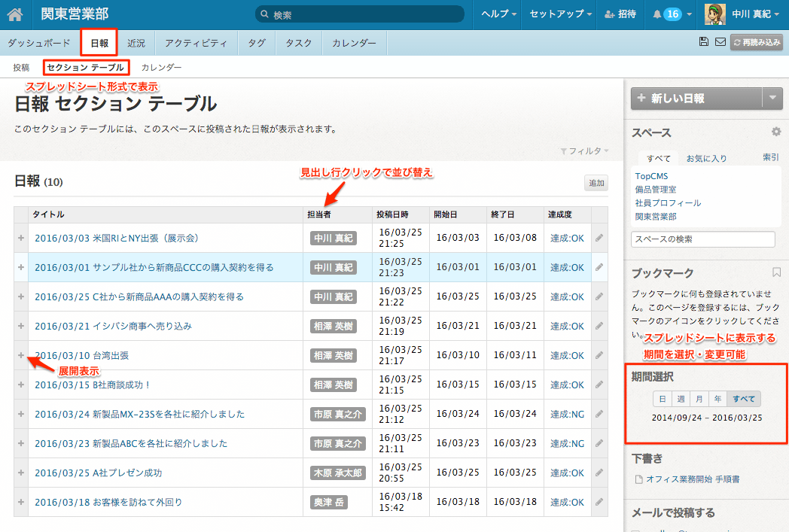Click the save disk icon in the toolbar

(x=704, y=42)
